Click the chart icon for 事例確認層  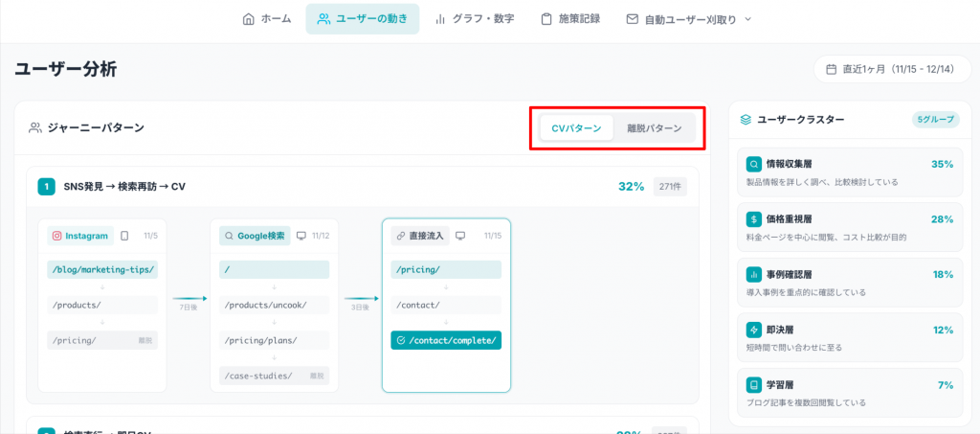tap(754, 274)
